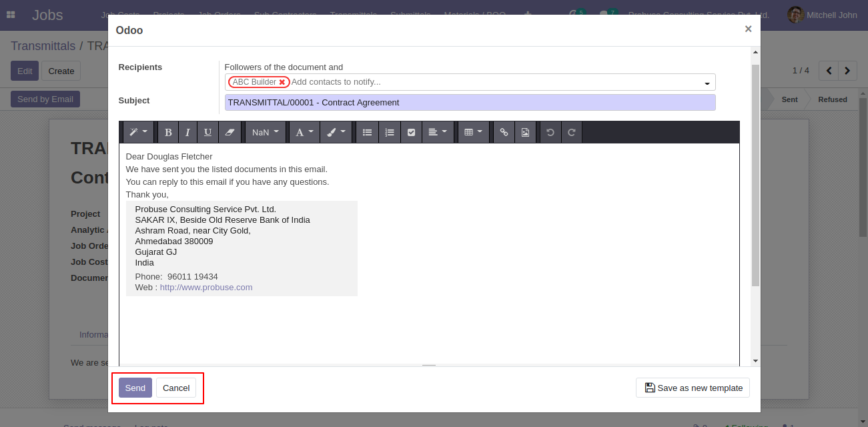Click the '1 / 4' record pager text
Viewport: 868px width, 427px height.
801,71
